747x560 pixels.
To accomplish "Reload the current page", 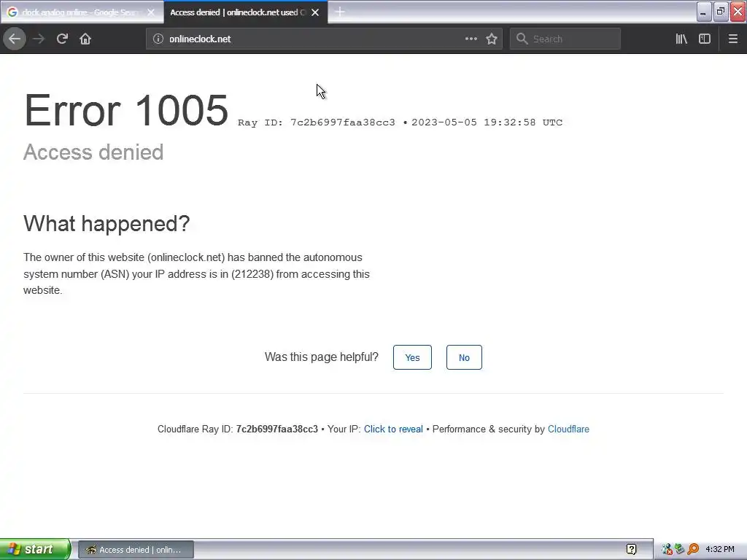I will coord(62,39).
